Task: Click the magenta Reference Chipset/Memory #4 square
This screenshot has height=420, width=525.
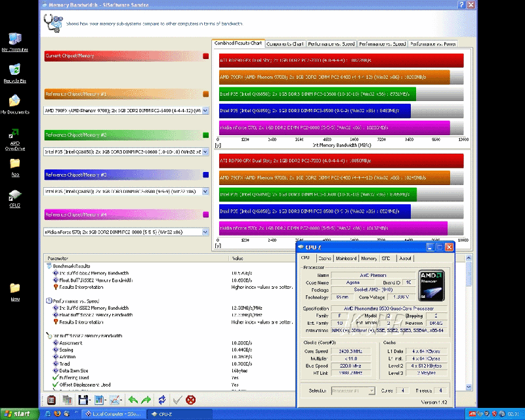Action: [x=206, y=215]
